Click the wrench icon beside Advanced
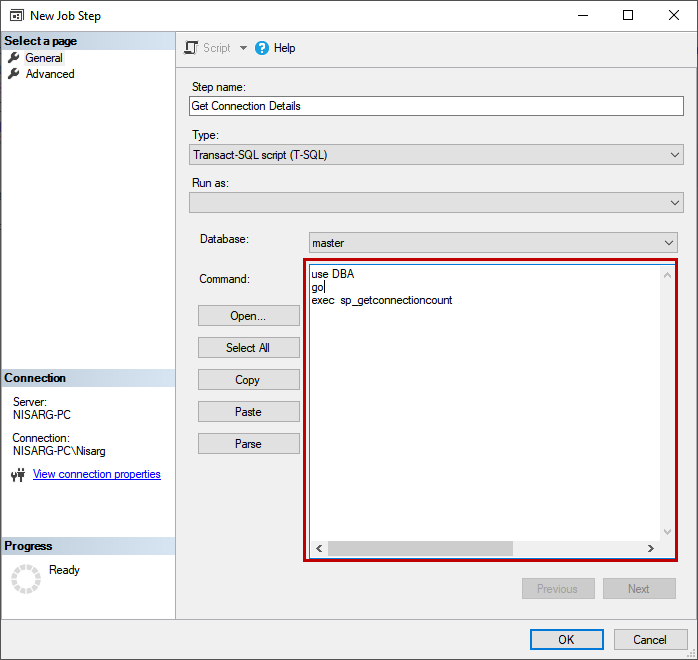Viewport: 698px width, 660px height. coord(14,73)
